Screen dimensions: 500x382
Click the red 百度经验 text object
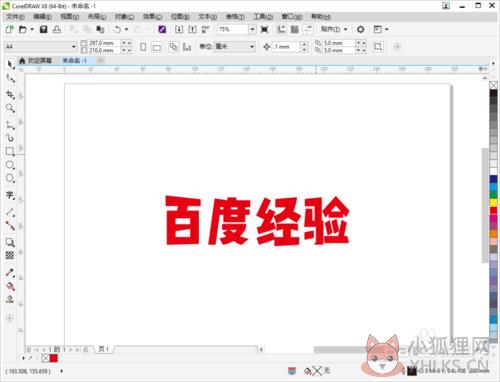click(257, 220)
